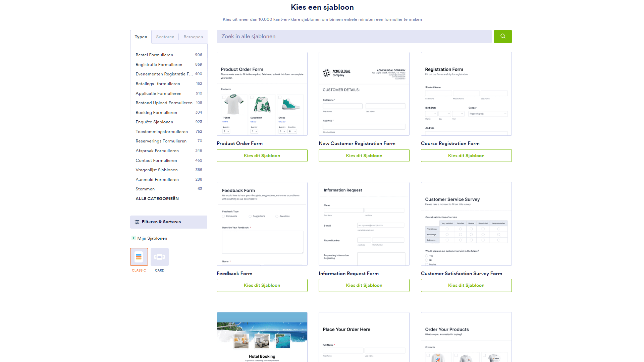Open Mijn Sjablonen section
The height and width of the screenshot is (362, 644).
(152, 238)
